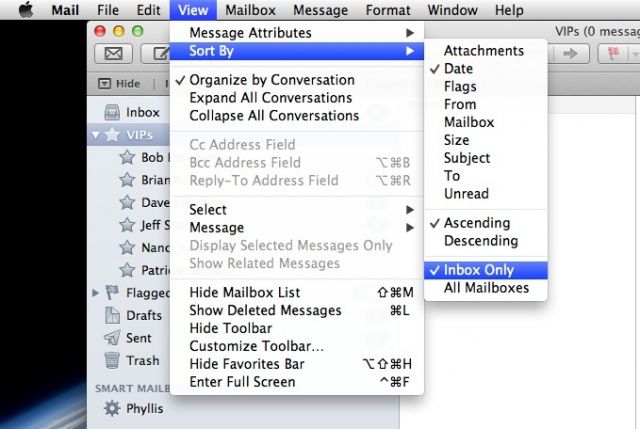Sort messages by Subject
640x429 pixels.
[x=466, y=158]
